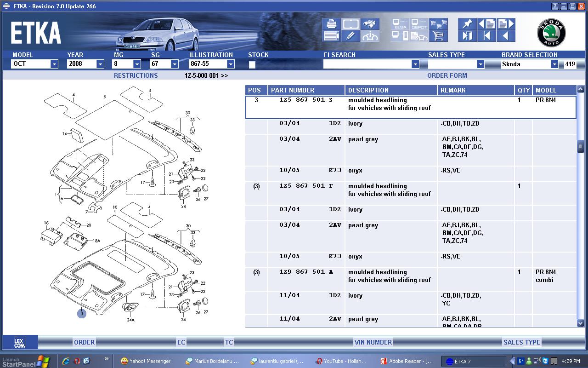
Task: Toggle the STOCK checkbox
Action: click(x=252, y=64)
